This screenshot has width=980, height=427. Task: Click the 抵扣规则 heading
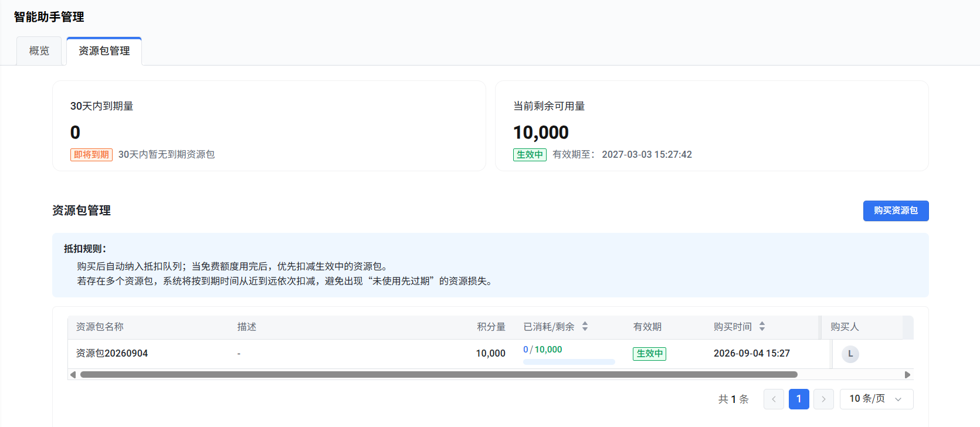click(x=85, y=249)
